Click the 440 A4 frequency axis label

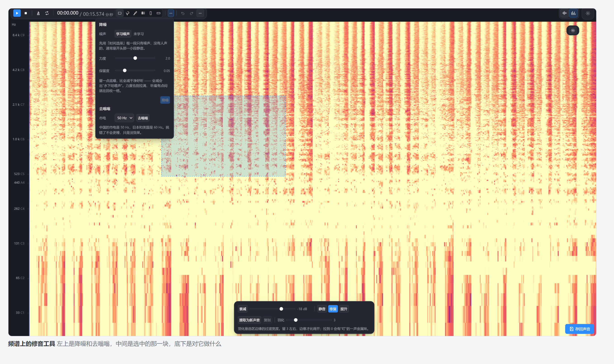tap(19, 182)
